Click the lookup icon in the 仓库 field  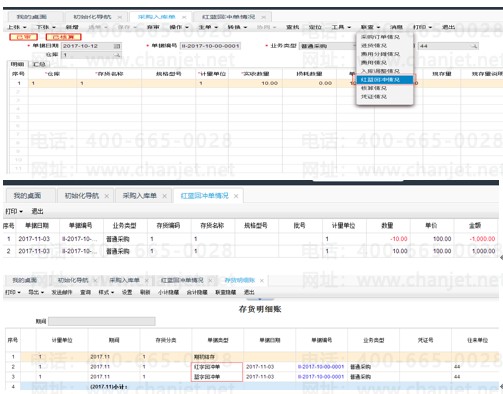pos(117,55)
